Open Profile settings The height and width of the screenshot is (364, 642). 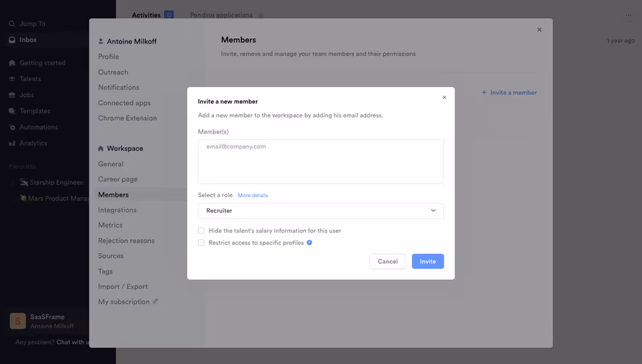tap(109, 57)
